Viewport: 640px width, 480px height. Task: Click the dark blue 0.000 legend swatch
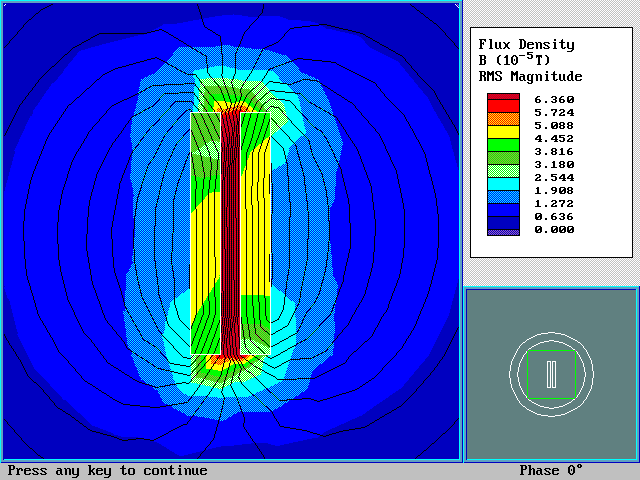[x=503, y=229]
